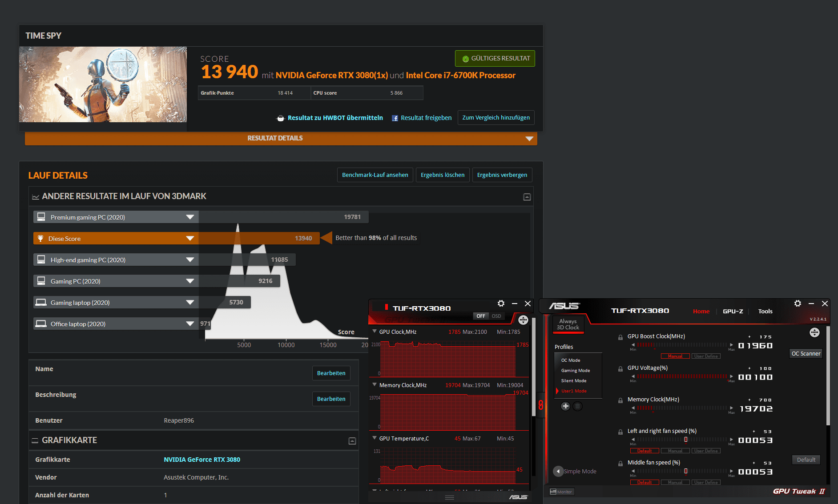Click the Monitor button at GPU Tweak bottom
This screenshot has height=504, width=838.
pyautogui.click(x=561, y=492)
